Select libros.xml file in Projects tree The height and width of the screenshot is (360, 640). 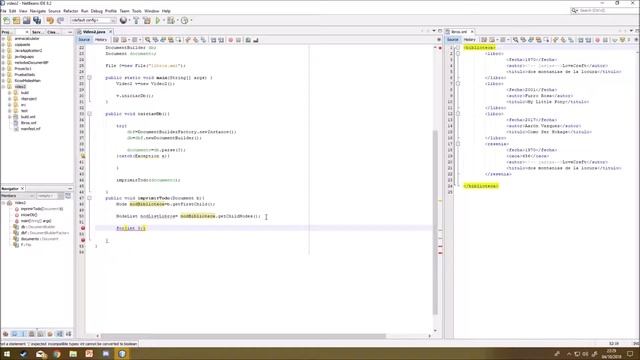pyautogui.click(x=28, y=122)
